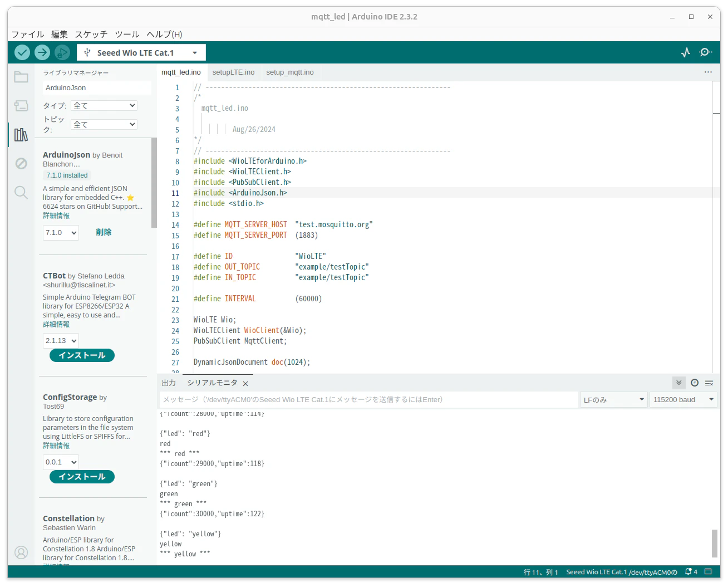Click the library search field

97,88
